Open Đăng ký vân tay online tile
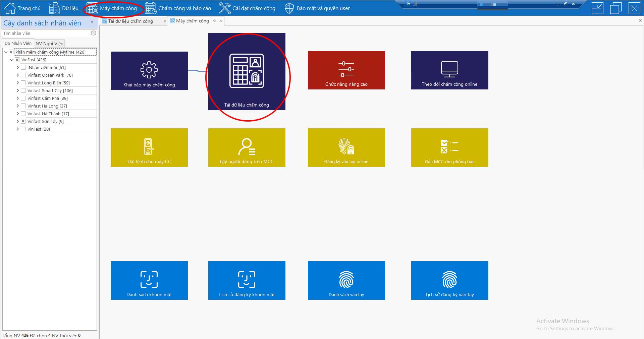 (346, 148)
